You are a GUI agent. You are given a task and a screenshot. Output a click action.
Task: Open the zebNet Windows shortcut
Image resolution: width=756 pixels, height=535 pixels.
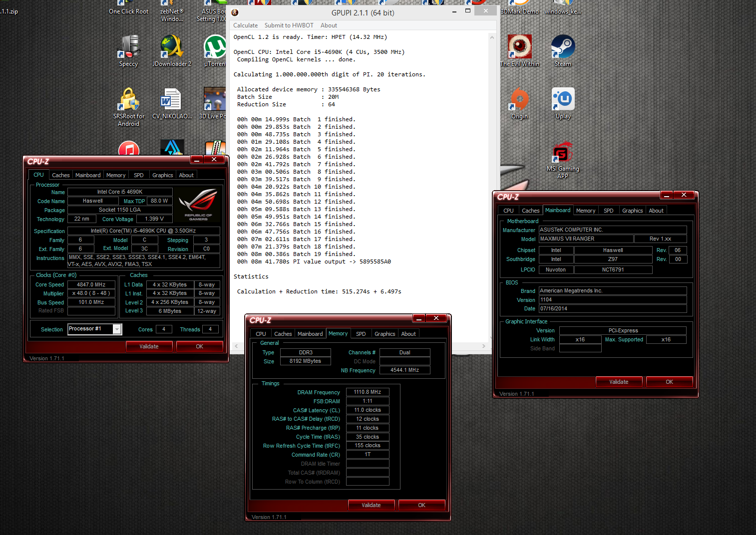tap(172, 11)
